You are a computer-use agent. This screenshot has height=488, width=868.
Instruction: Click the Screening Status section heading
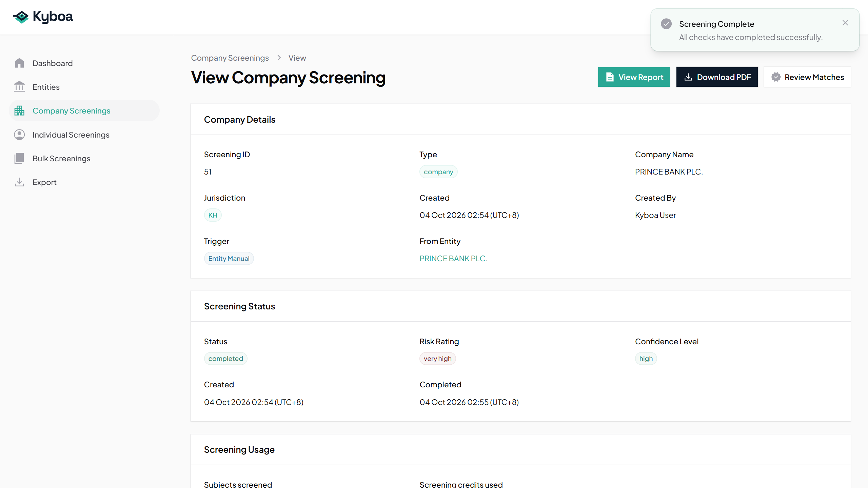tap(239, 306)
